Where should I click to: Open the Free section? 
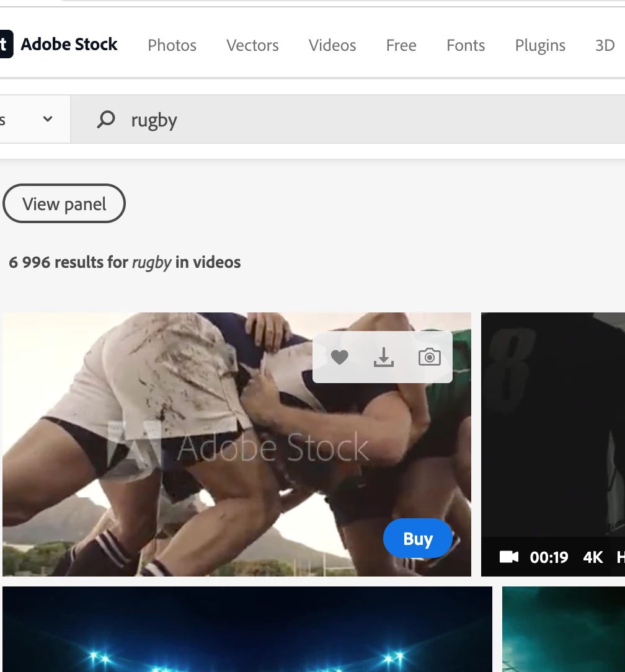pos(401,45)
